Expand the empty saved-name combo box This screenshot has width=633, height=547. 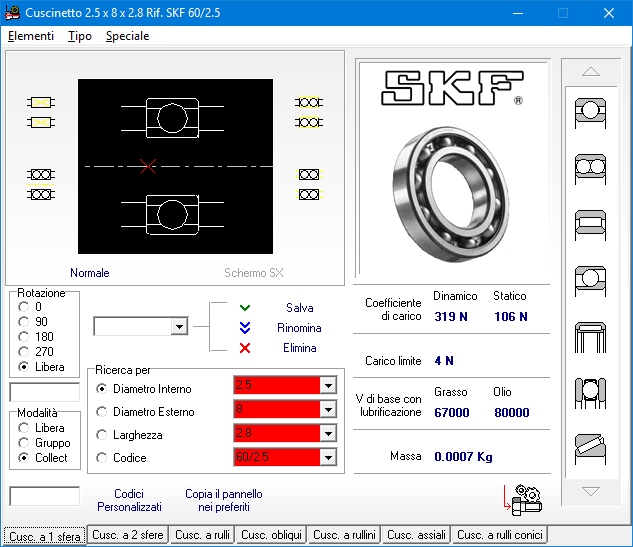tap(179, 326)
